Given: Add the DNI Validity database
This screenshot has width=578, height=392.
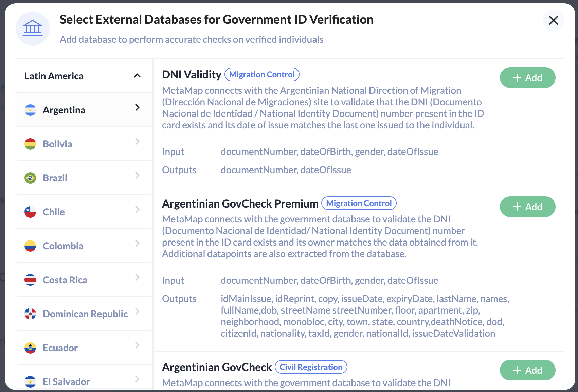Looking at the screenshot, I should pos(527,78).
